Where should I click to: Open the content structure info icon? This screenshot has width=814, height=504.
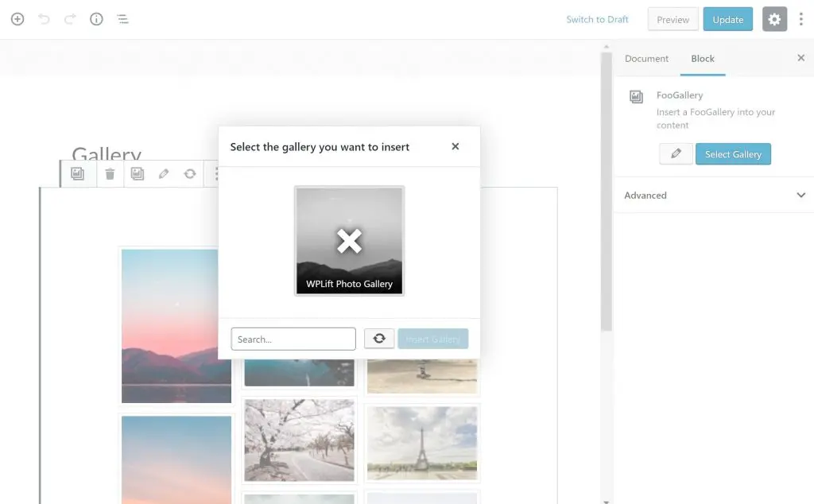[x=96, y=19]
